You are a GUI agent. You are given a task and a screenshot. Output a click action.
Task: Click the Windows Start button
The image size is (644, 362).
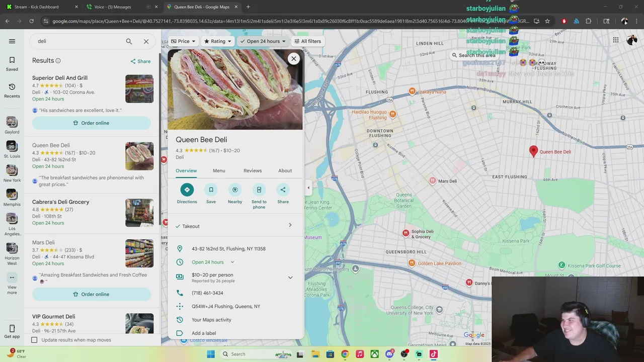click(211, 354)
